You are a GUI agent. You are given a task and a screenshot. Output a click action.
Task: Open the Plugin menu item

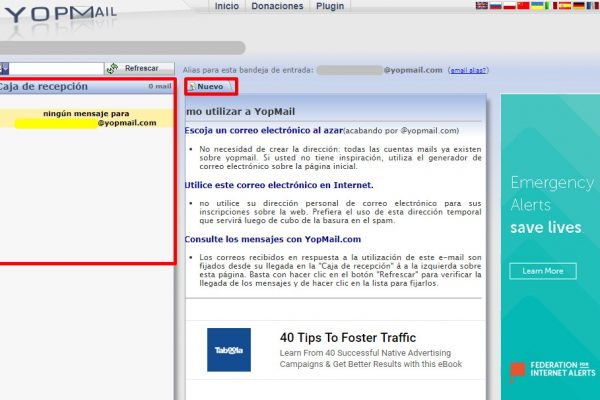point(330,6)
